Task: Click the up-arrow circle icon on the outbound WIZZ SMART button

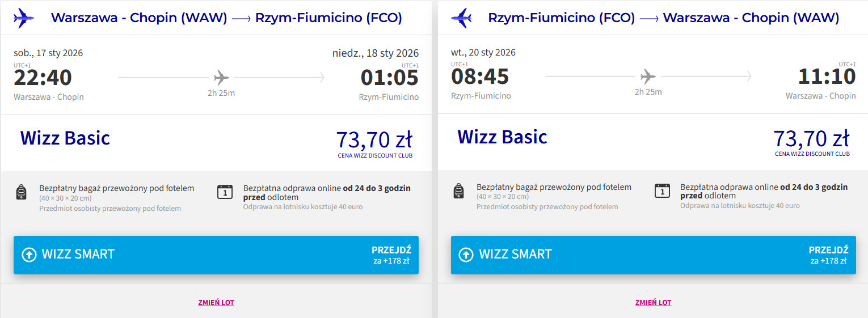Action: (x=29, y=255)
